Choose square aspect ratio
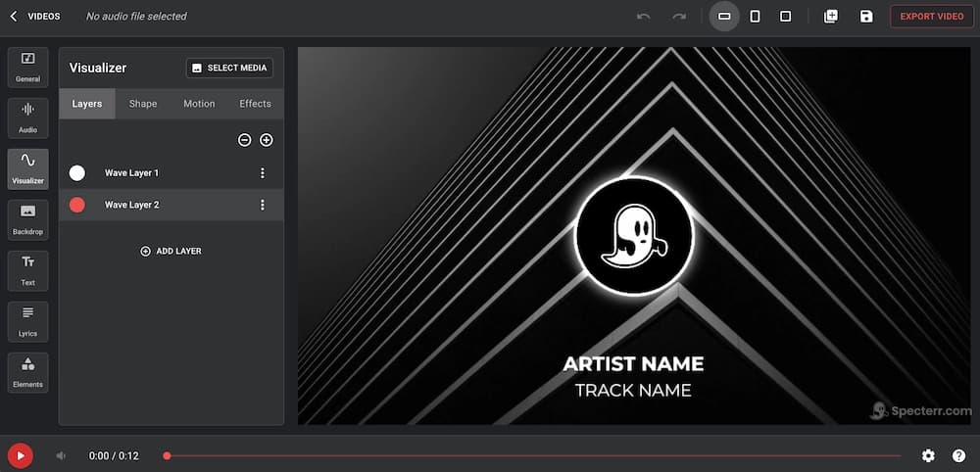 pyautogui.click(x=786, y=17)
